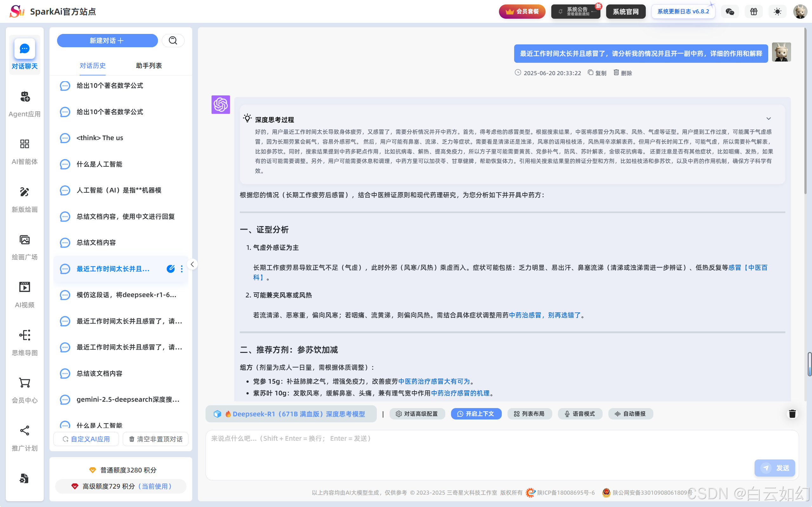The image size is (812, 507).
Task: Collapse the 深度思考过程 thinking panel
Action: [x=769, y=119]
